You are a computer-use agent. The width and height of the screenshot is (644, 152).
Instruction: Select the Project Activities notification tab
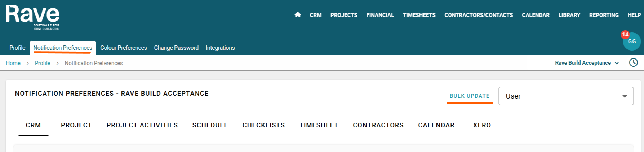(x=142, y=125)
